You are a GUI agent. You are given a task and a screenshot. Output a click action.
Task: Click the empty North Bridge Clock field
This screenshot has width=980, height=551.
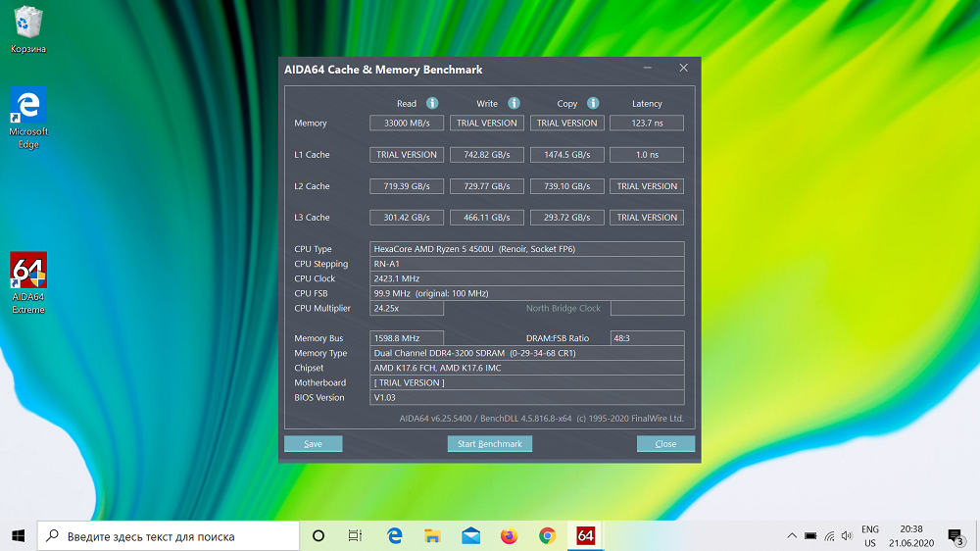(x=647, y=308)
